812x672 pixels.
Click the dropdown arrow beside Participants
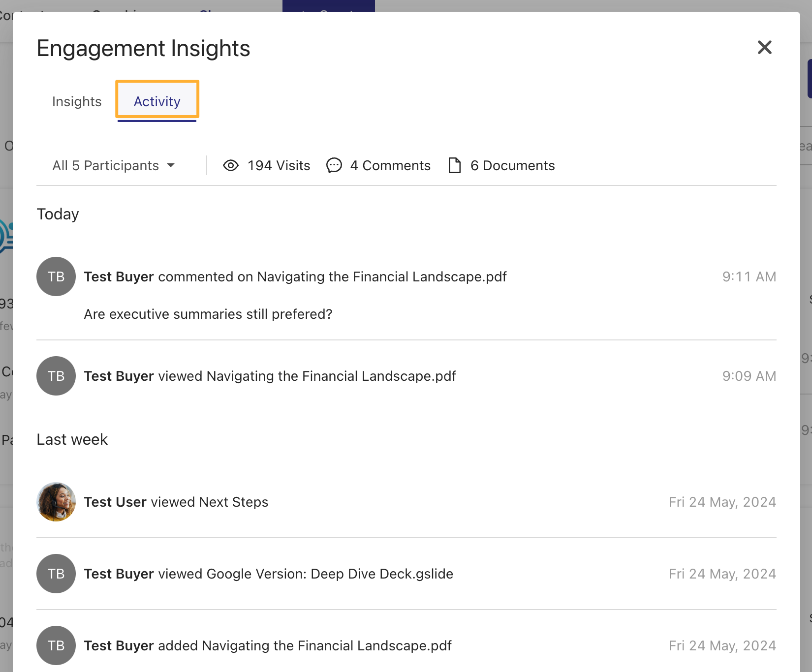(x=171, y=166)
